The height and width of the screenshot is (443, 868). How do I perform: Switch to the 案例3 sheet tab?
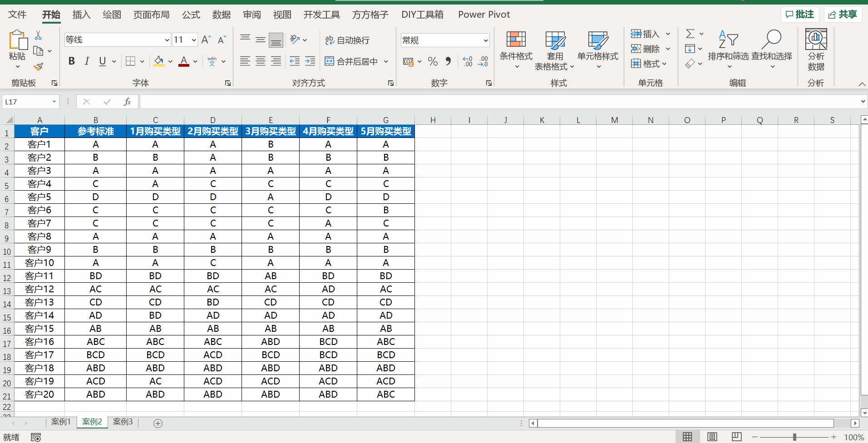point(123,422)
